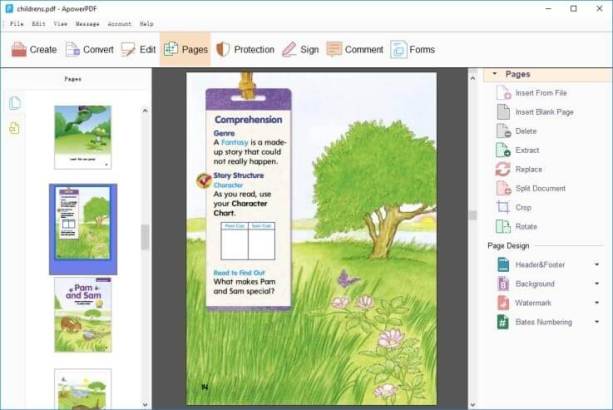
Task: Select the Pages toolbar tab
Action: (x=185, y=50)
